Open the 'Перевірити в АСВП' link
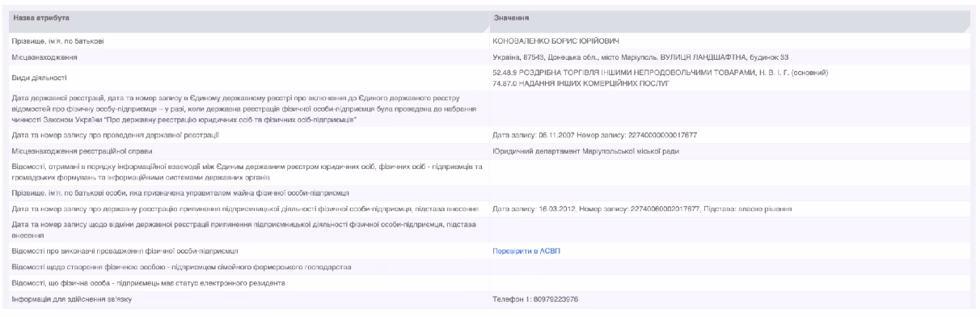This screenshot has width=980, height=317. click(x=526, y=251)
